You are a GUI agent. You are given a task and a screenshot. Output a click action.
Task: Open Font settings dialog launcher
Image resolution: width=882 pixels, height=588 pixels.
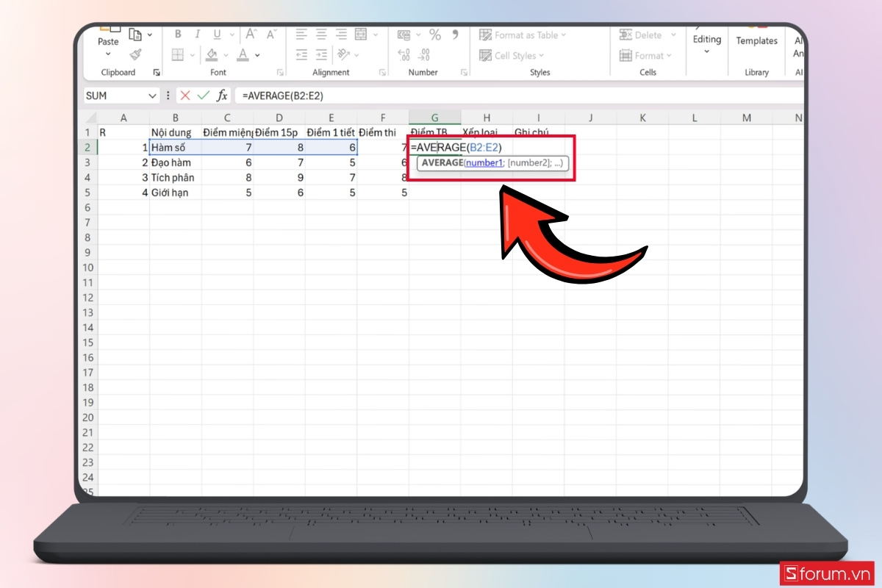(x=280, y=73)
